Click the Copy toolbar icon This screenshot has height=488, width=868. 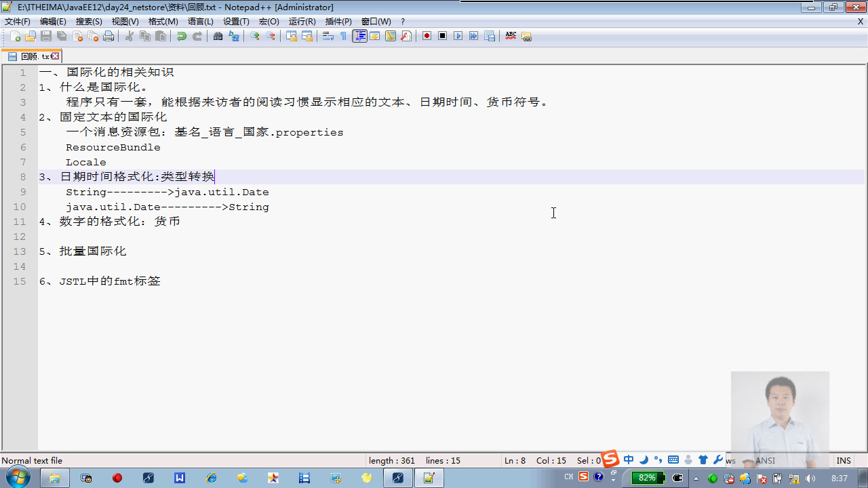145,36
